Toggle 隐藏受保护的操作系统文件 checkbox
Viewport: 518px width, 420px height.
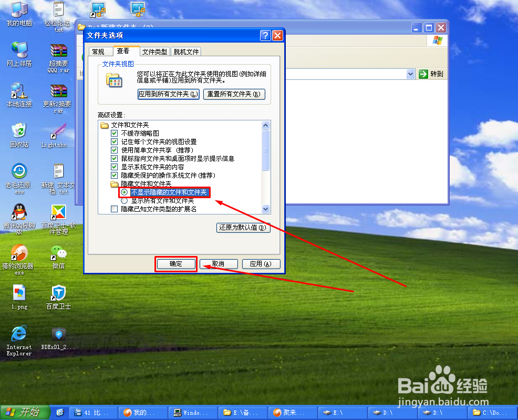point(115,176)
